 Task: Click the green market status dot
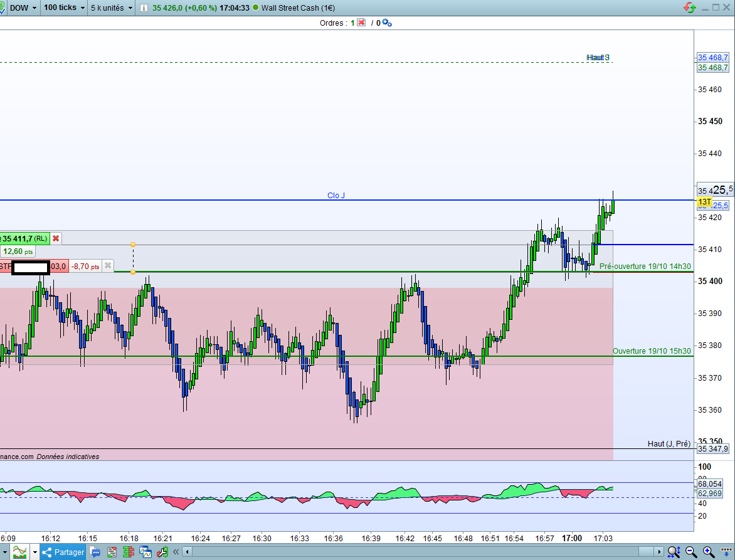[255, 8]
